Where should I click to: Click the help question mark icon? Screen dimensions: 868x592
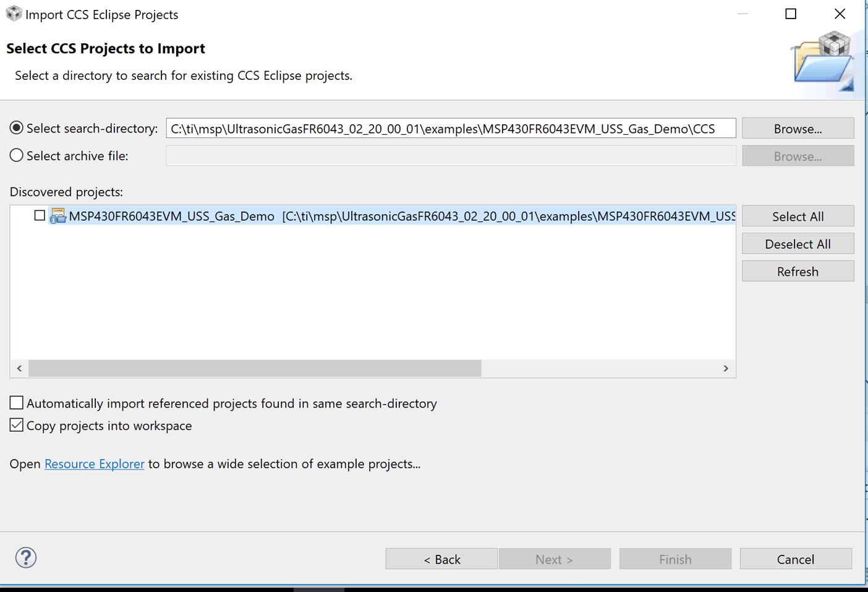(26, 557)
